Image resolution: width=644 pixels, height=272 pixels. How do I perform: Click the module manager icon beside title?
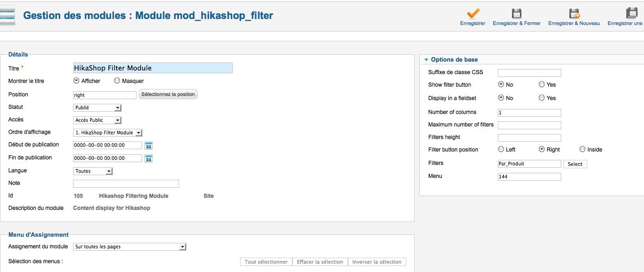[8, 15]
